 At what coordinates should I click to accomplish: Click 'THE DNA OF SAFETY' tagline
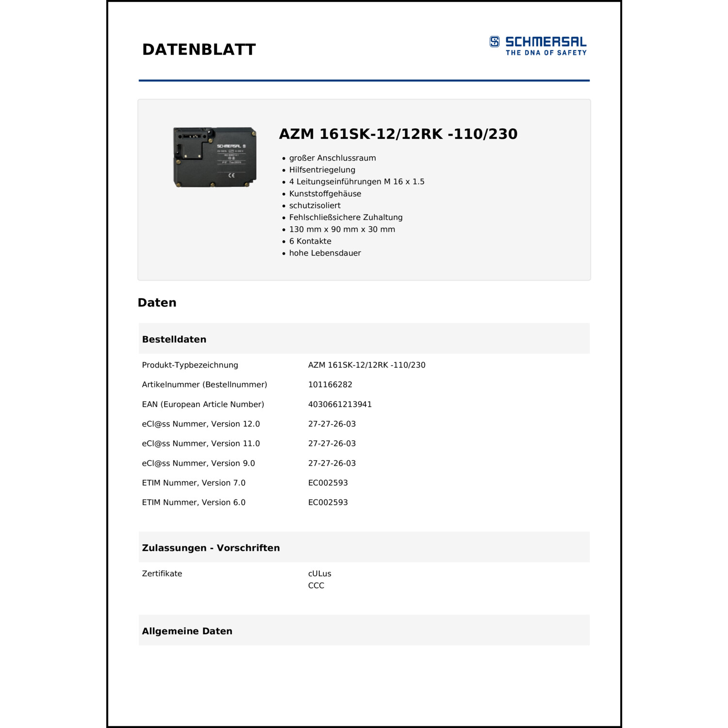click(546, 53)
